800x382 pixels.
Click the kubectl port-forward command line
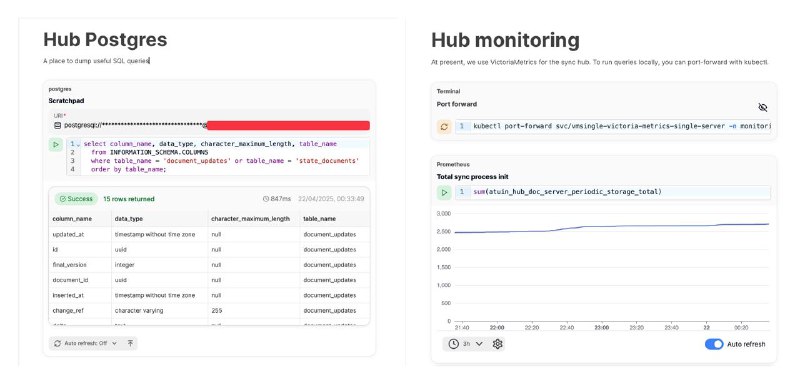coord(613,126)
